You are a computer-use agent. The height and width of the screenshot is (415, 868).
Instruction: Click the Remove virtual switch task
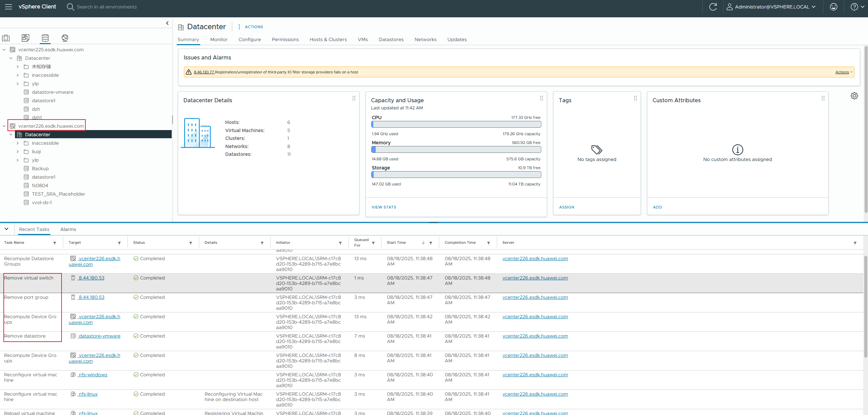29,278
